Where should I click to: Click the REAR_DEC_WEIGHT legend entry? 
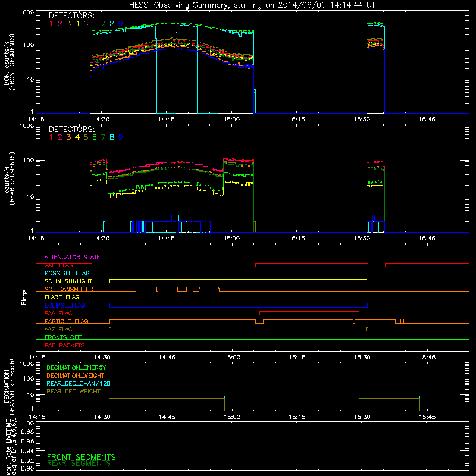point(73,392)
